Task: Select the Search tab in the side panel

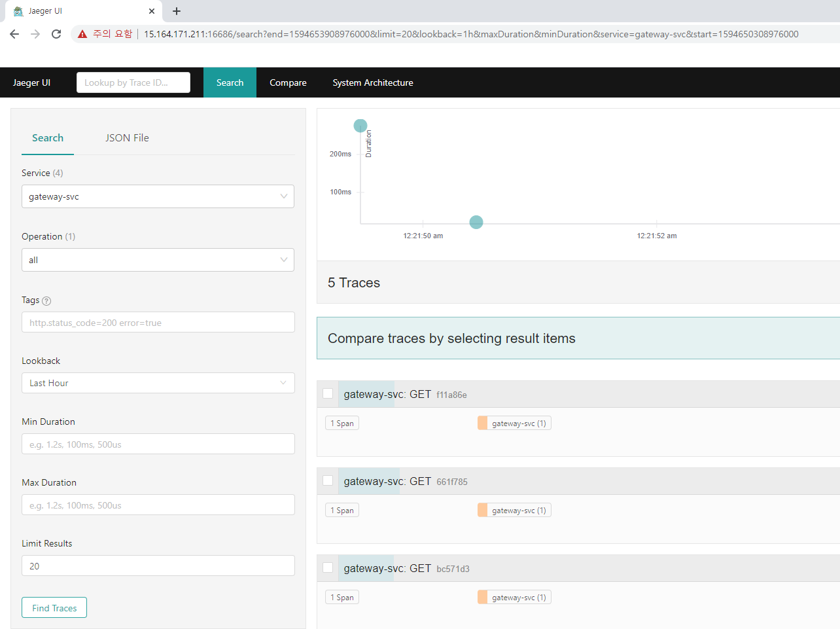Action: click(x=48, y=138)
